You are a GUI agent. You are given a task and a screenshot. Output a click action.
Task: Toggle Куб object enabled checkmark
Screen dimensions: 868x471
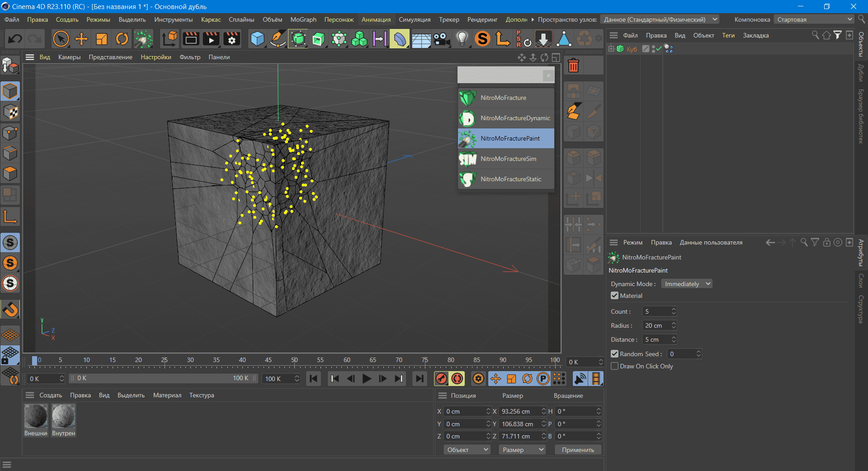pyautogui.click(x=659, y=49)
